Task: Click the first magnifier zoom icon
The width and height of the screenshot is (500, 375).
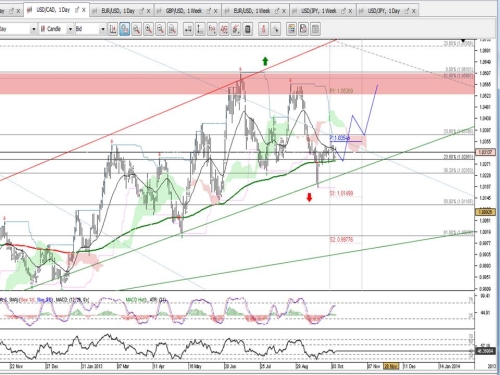Action: point(136,29)
